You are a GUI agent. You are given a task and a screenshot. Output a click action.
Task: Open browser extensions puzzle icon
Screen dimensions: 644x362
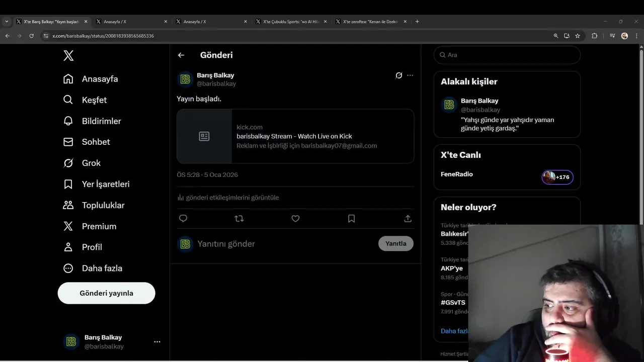pyautogui.click(x=595, y=36)
